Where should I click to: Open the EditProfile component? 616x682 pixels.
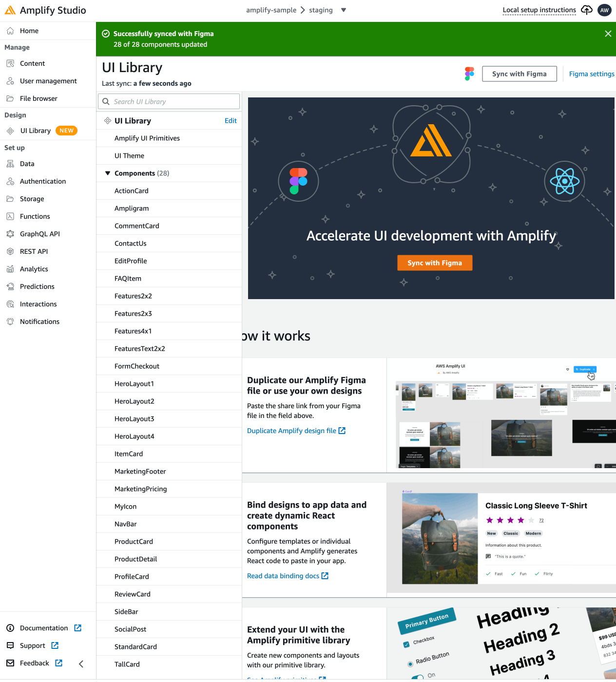click(x=169, y=261)
